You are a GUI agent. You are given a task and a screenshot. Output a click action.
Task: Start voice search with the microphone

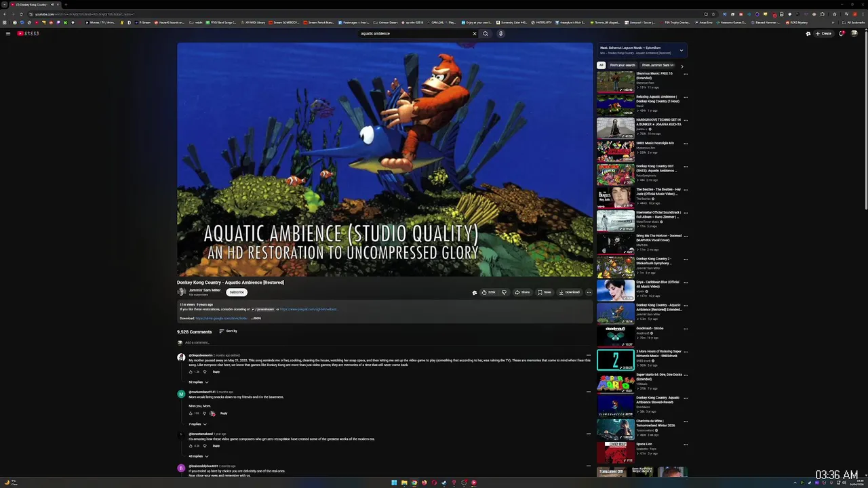(501, 33)
